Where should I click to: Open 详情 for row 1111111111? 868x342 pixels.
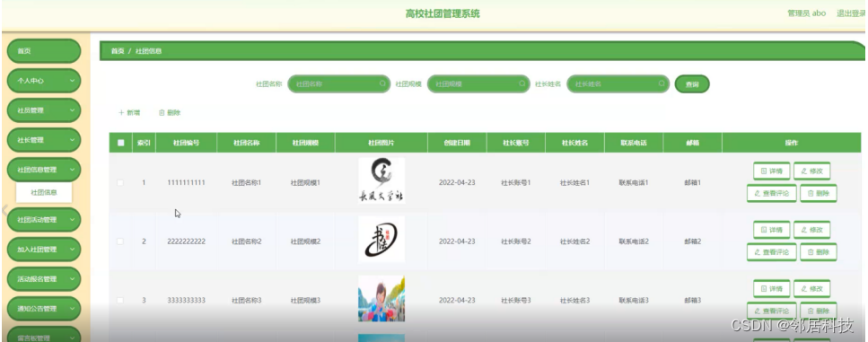771,171
